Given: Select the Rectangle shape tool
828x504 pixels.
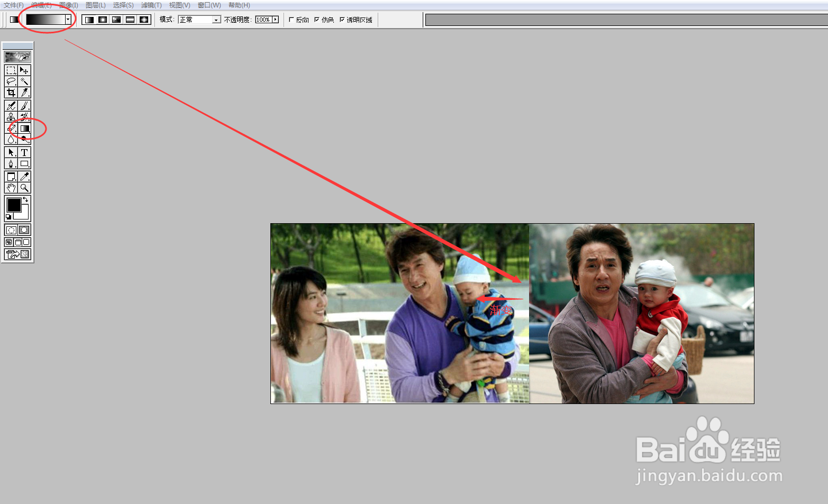Looking at the screenshot, I should [x=24, y=163].
